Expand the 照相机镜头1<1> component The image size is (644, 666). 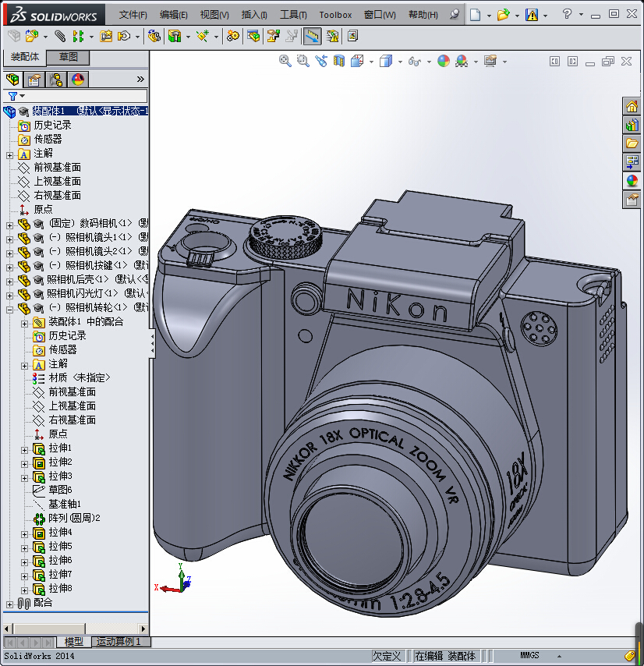[x=10, y=239]
